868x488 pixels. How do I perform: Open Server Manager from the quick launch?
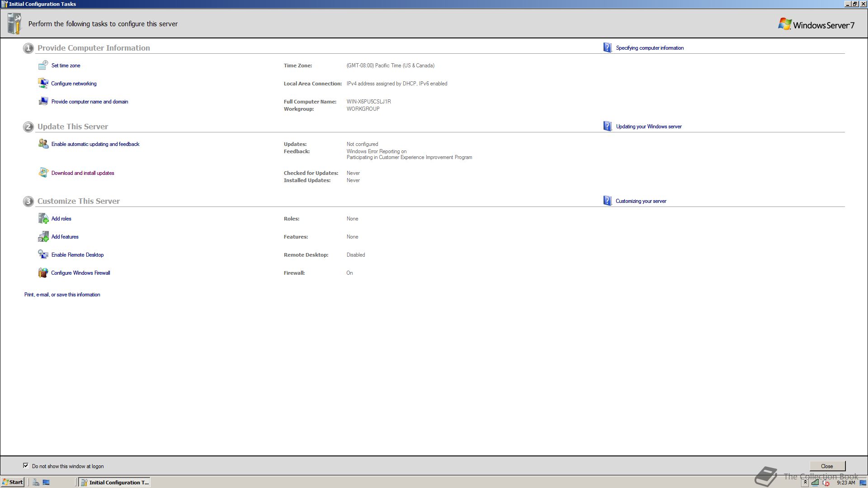(x=36, y=483)
